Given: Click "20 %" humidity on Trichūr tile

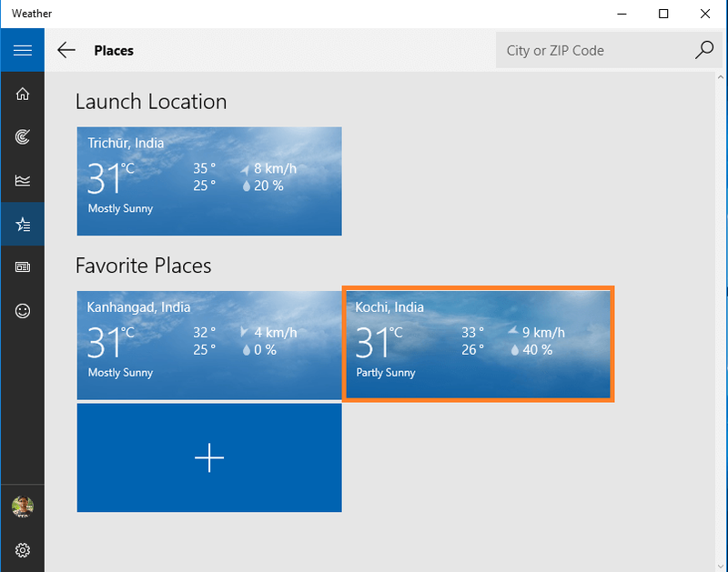Looking at the screenshot, I should tap(268, 186).
